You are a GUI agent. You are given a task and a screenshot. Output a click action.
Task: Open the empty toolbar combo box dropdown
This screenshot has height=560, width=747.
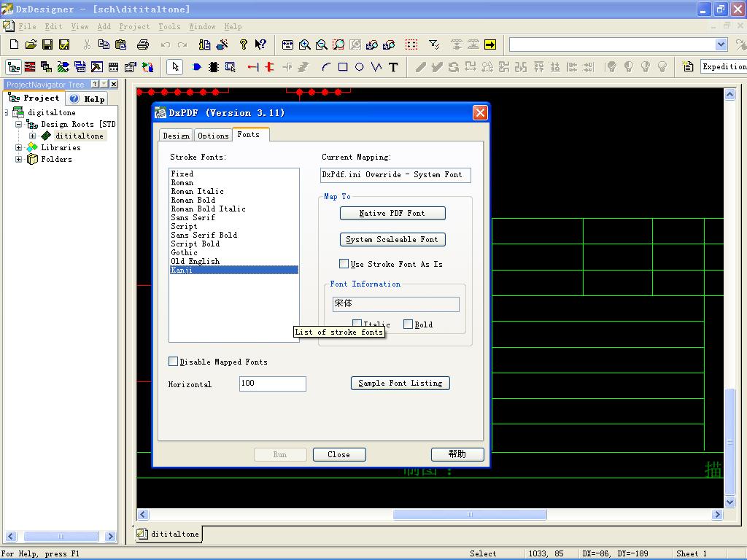(721, 44)
